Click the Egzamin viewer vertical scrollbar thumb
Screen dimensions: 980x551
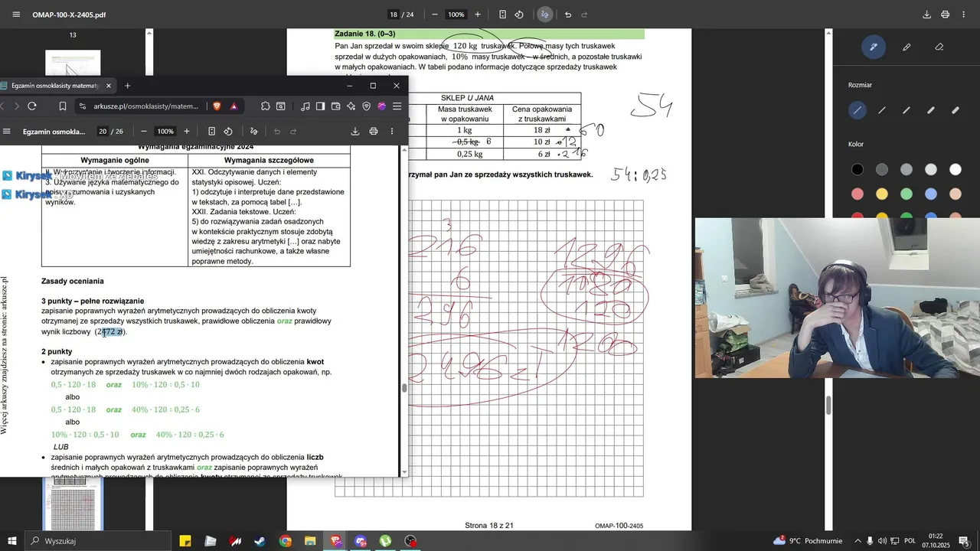(404, 386)
